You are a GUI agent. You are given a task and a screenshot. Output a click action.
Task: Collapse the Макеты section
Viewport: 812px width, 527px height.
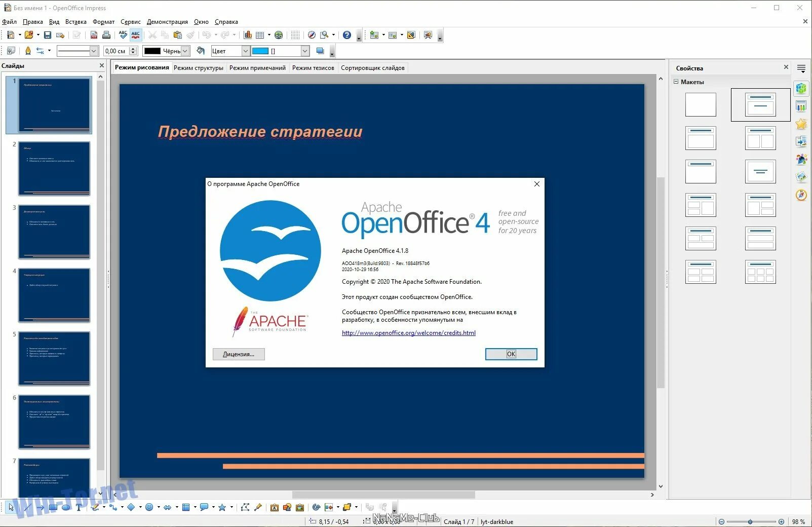(676, 82)
